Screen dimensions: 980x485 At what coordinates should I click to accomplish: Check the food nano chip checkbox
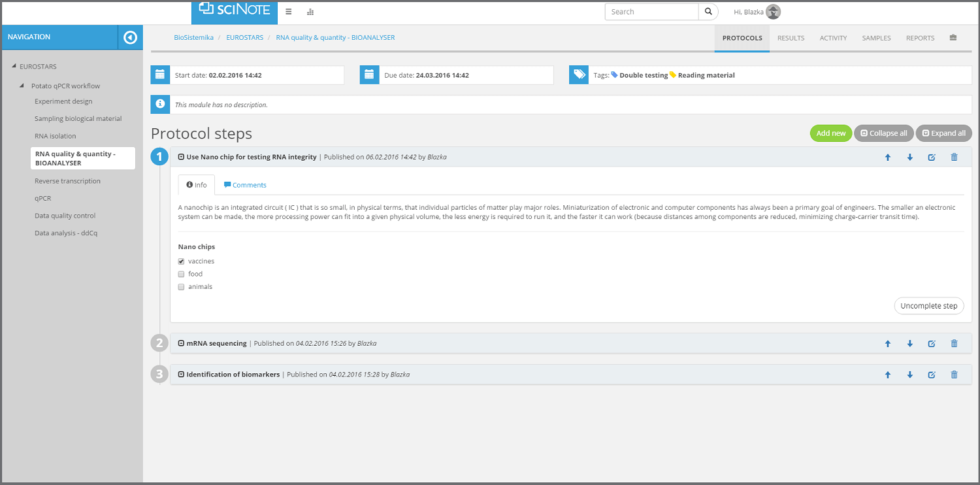click(181, 274)
